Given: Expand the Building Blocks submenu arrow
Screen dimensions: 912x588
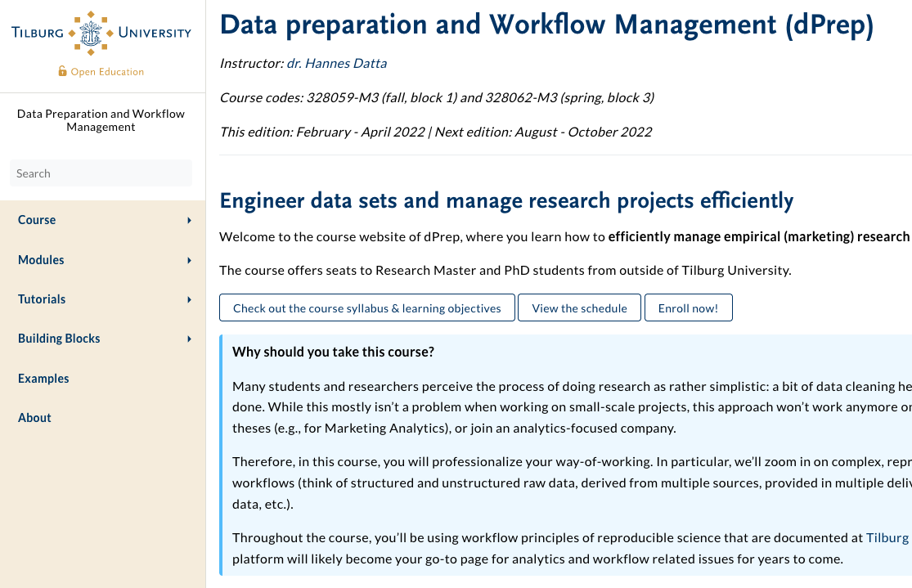Looking at the screenshot, I should [189, 339].
